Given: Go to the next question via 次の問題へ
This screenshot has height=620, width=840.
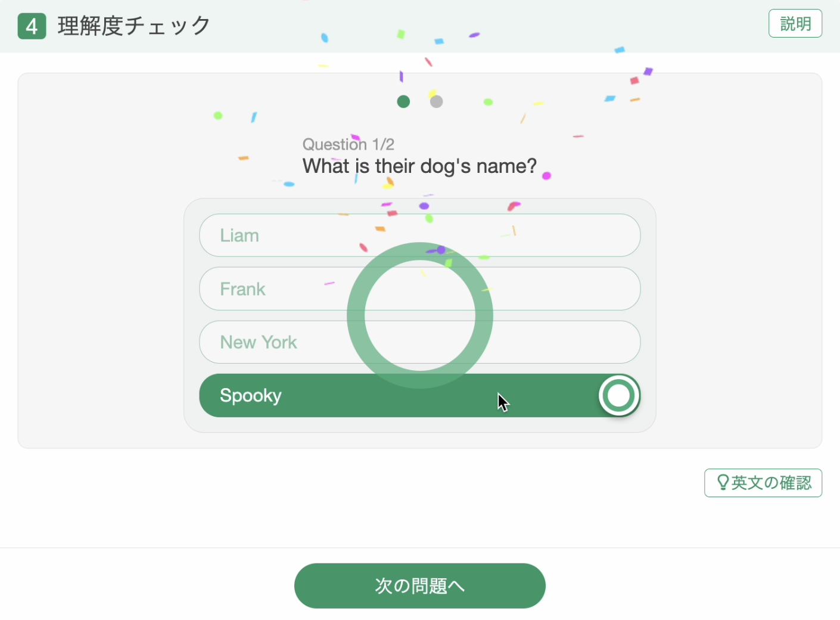Looking at the screenshot, I should point(420,586).
